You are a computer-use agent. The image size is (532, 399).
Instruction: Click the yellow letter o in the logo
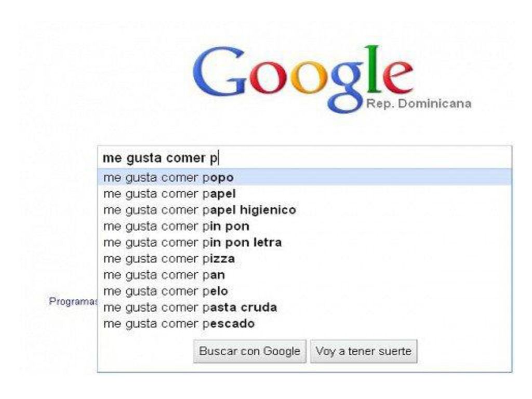[309, 77]
